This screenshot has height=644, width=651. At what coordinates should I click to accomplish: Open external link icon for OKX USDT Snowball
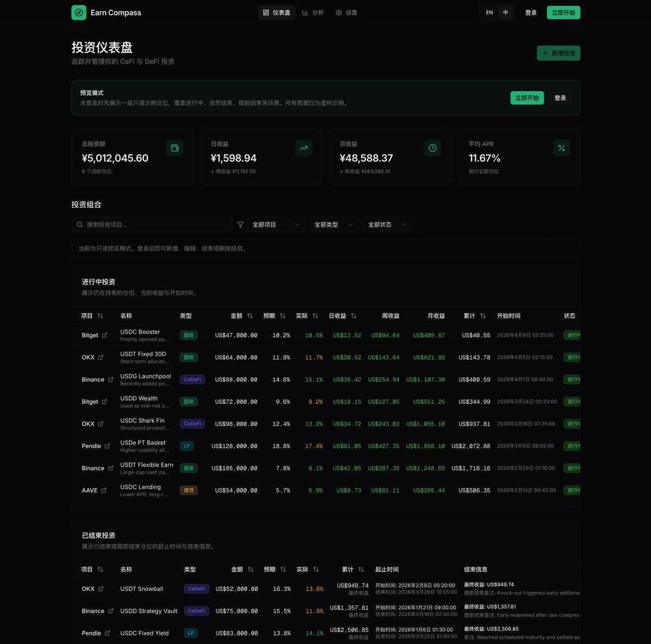100,589
